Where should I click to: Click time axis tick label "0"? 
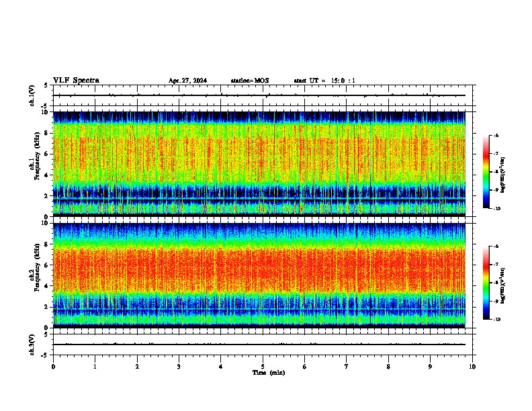[53, 367]
